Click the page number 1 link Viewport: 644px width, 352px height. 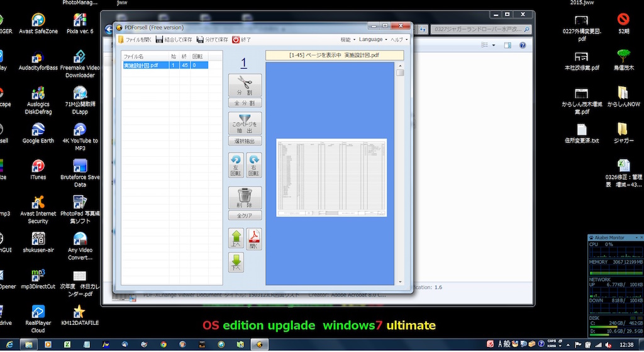click(243, 62)
